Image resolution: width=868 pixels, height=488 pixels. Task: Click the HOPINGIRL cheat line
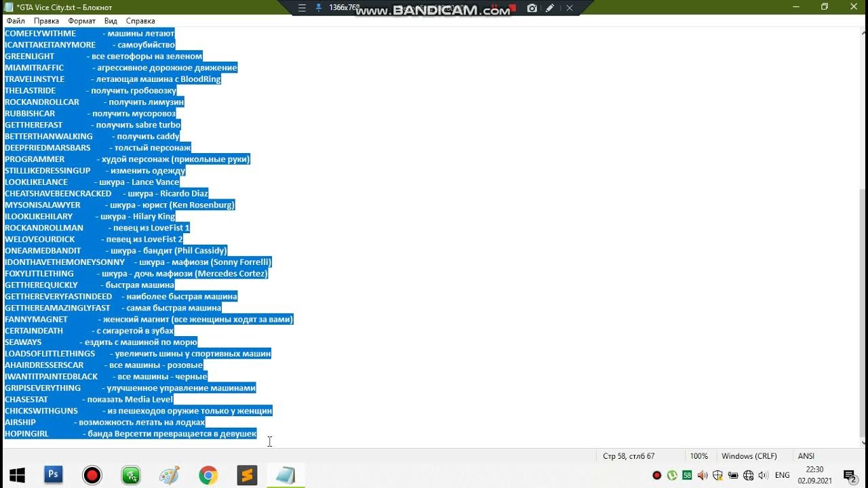(131, 434)
